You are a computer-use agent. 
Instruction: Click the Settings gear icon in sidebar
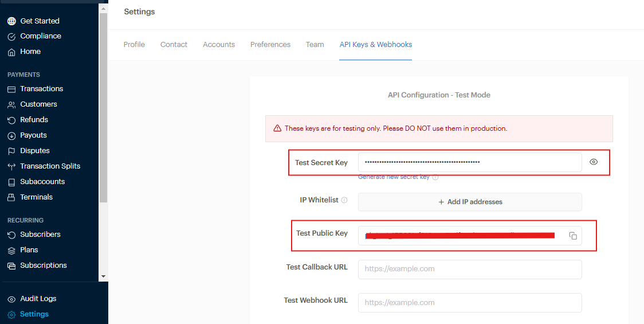[11, 314]
